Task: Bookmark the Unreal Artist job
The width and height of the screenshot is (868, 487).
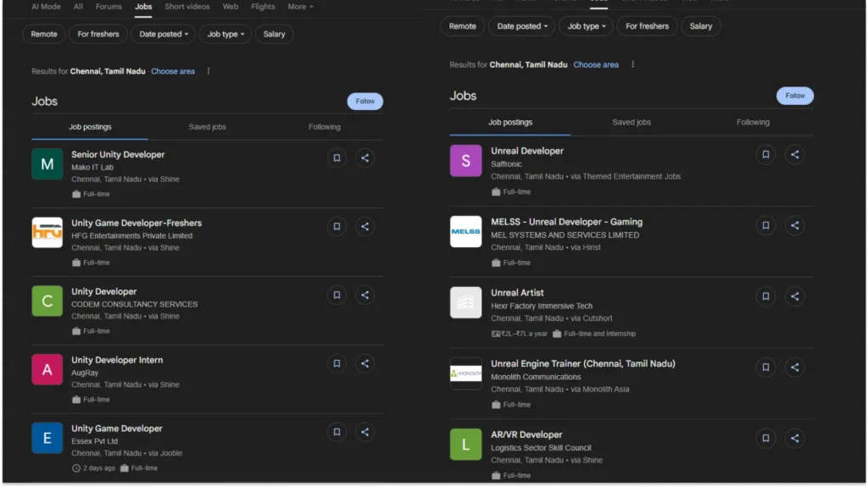Action: click(x=765, y=296)
